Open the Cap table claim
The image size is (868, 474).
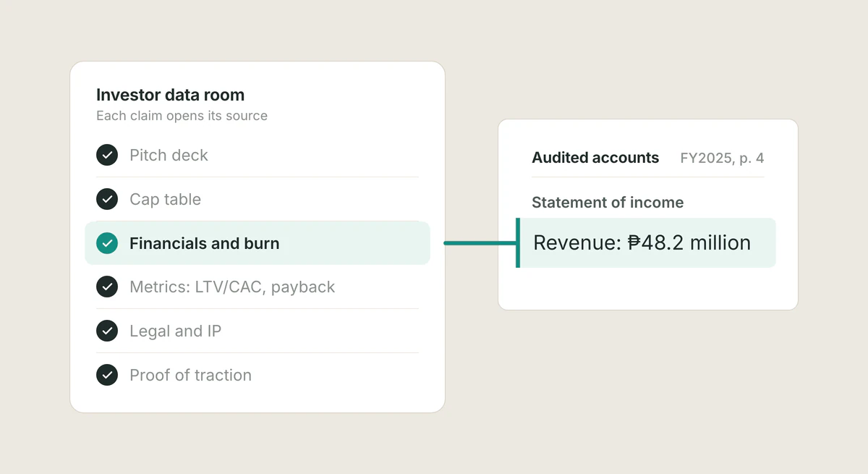coord(258,199)
